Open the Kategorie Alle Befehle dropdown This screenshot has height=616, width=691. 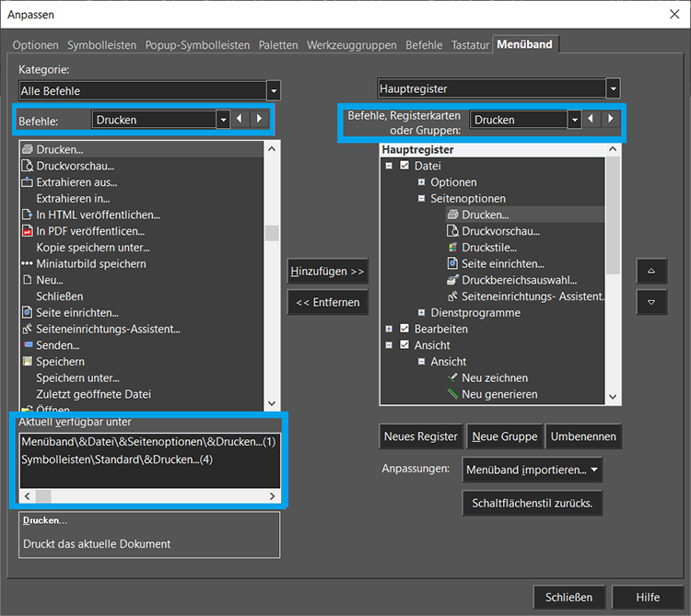point(274,91)
